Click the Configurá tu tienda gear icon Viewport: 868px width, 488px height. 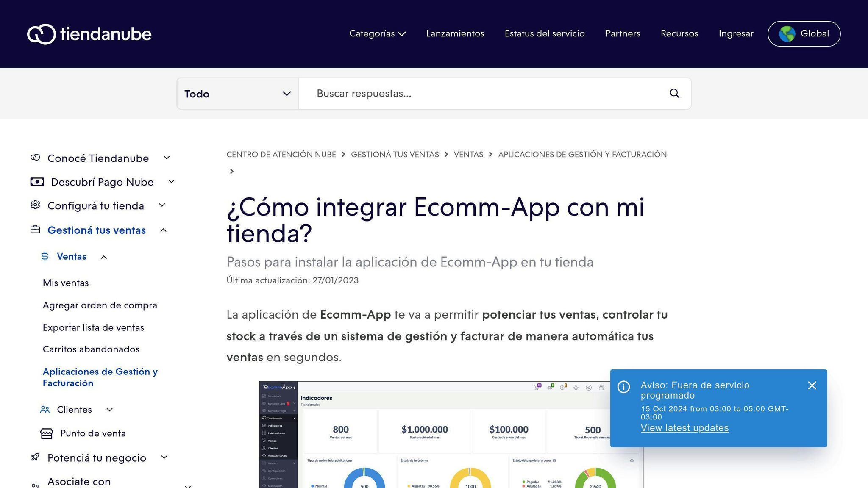point(35,205)
